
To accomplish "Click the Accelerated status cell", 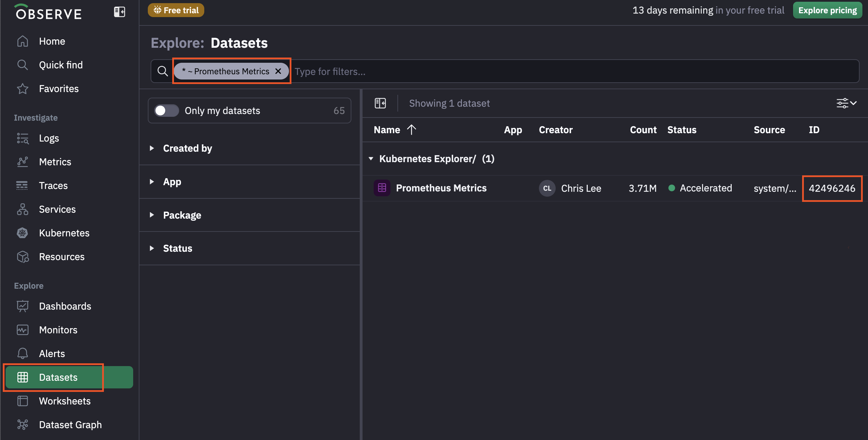I will [700, 188].
